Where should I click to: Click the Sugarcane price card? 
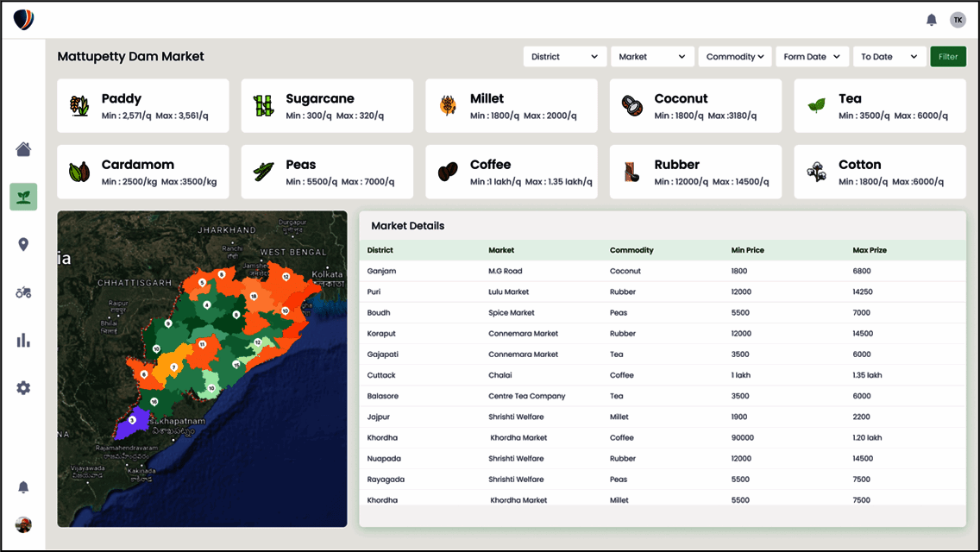click(327, 105)
